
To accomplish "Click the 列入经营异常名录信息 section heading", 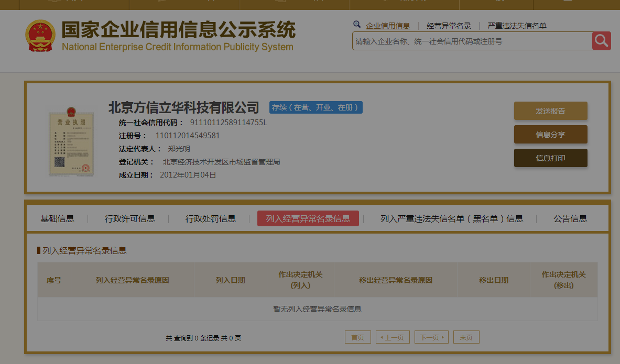I will [x=84, y=250].
